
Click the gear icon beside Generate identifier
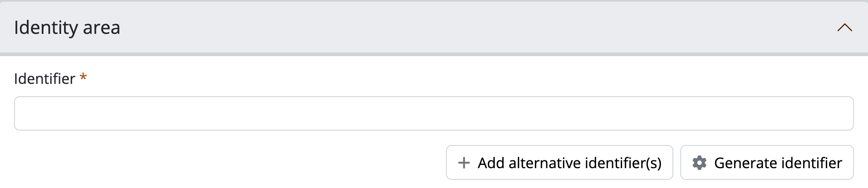(x=699, y=163)
